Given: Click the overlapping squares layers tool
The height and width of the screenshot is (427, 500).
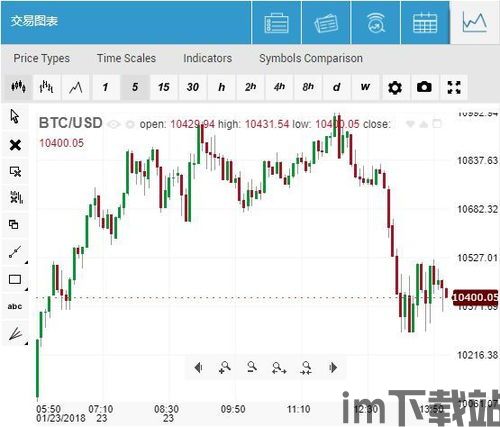Looking at the screenshot, I should click(x=15, y=225).
